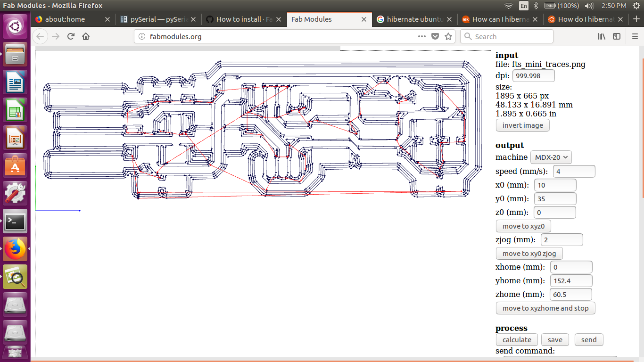Open the magnifier viewer app in the dock
The image size is (644, 362).
coord(16,277)
